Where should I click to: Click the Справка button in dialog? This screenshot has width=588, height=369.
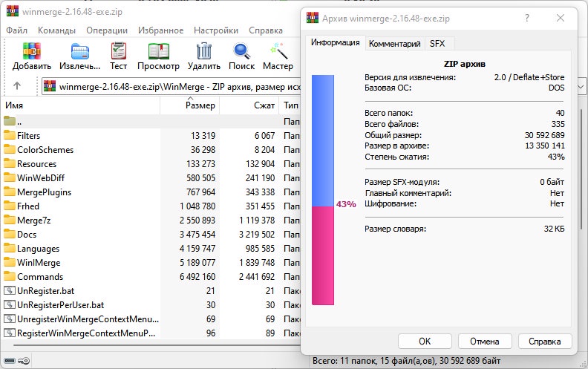pos(545,342)
